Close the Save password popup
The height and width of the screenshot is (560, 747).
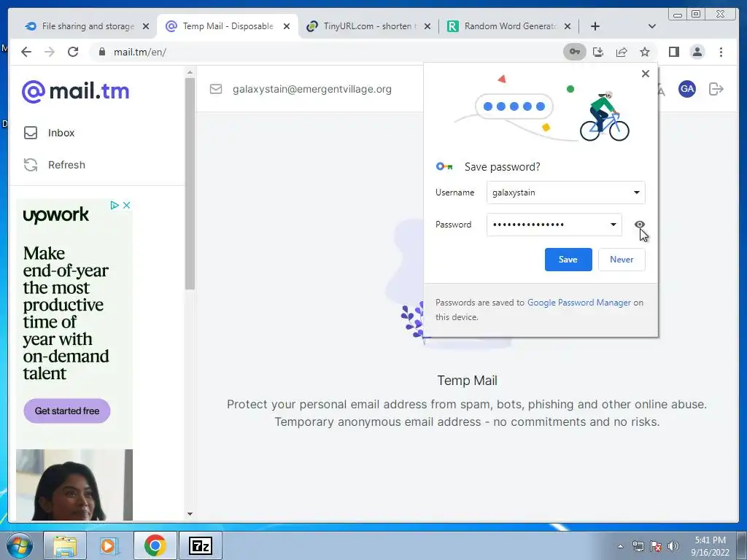point(645,74)
